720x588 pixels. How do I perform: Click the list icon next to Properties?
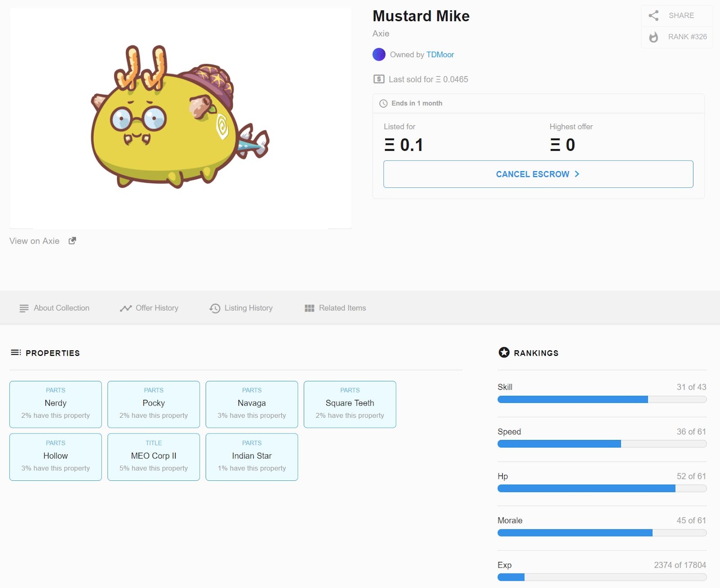point(16,353)
